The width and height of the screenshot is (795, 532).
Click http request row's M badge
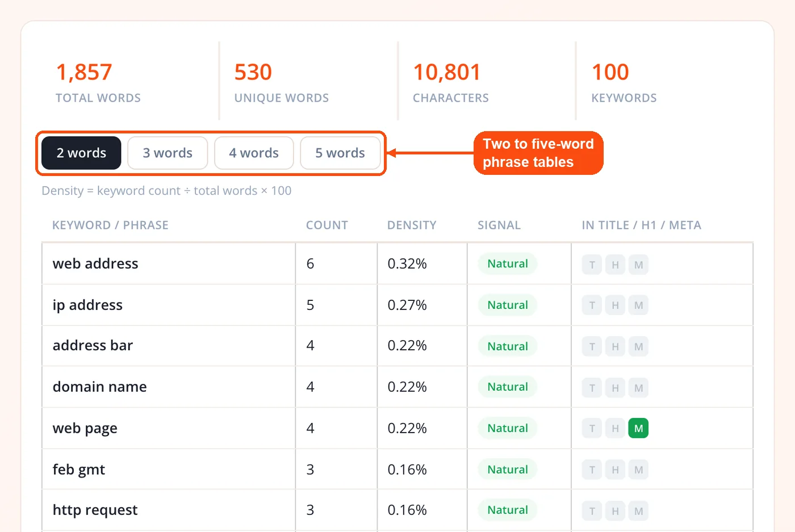point(639,511)
